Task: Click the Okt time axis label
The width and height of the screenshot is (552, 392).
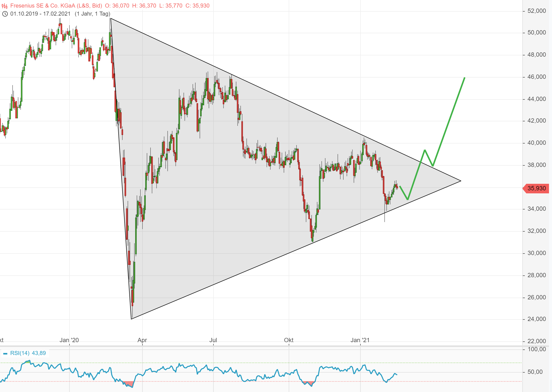Action: (289, 340)
